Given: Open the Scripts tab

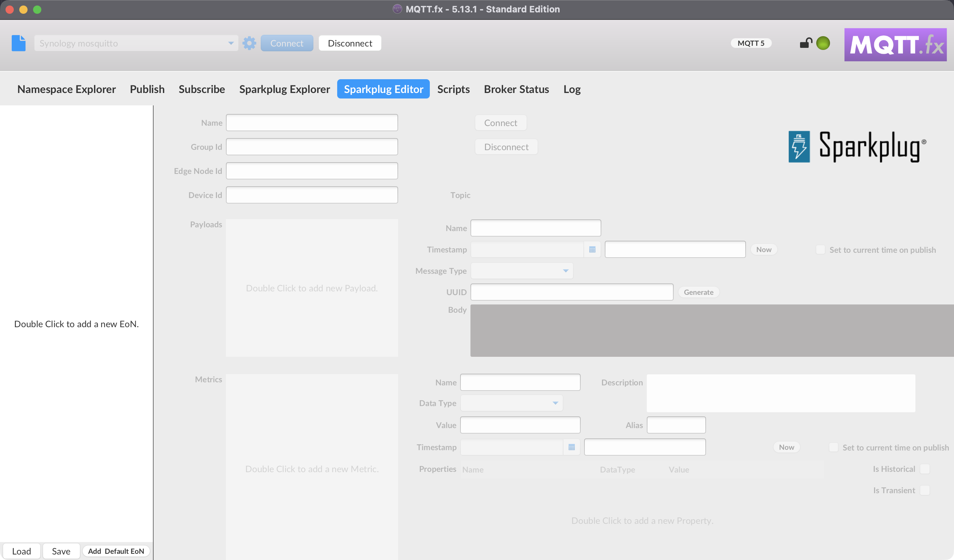Looking at the screenshot, I should pyautogui.click(x=454, y=89).
